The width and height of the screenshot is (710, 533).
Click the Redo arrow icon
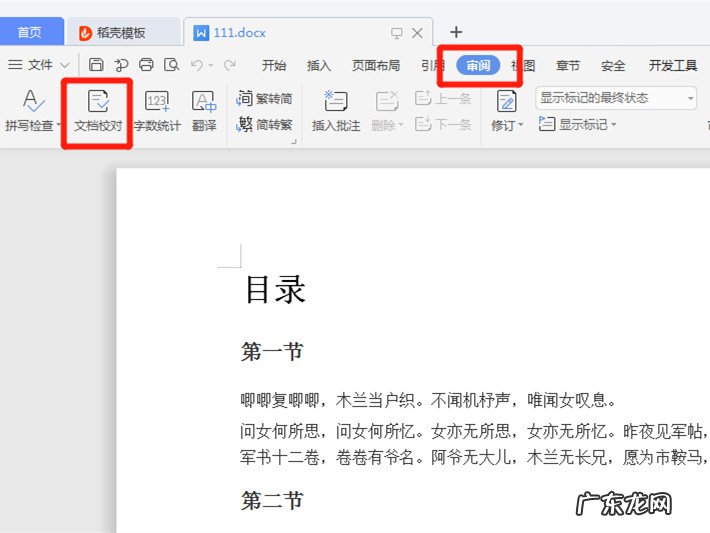point(230,65)
